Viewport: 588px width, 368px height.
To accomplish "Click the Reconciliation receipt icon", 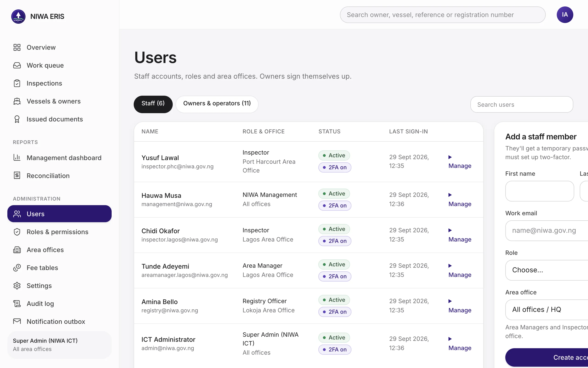I will [x=17, y=175].
